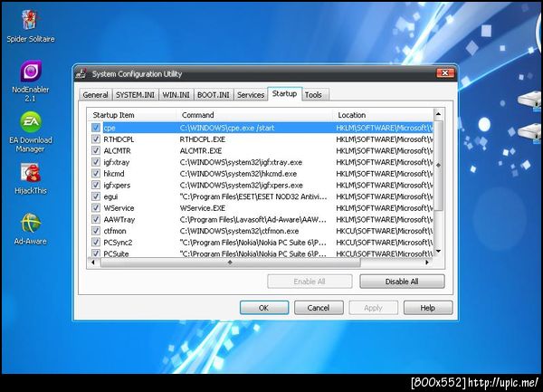Viewport: 543px width, 392px height.
Task: Uncheck the cpe startup item
Action: click(96, 128)
